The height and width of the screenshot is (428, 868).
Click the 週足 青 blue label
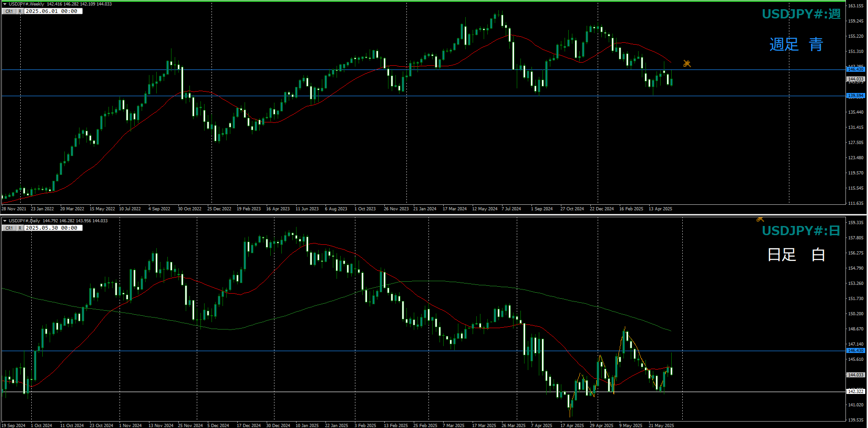click(796, 44)
